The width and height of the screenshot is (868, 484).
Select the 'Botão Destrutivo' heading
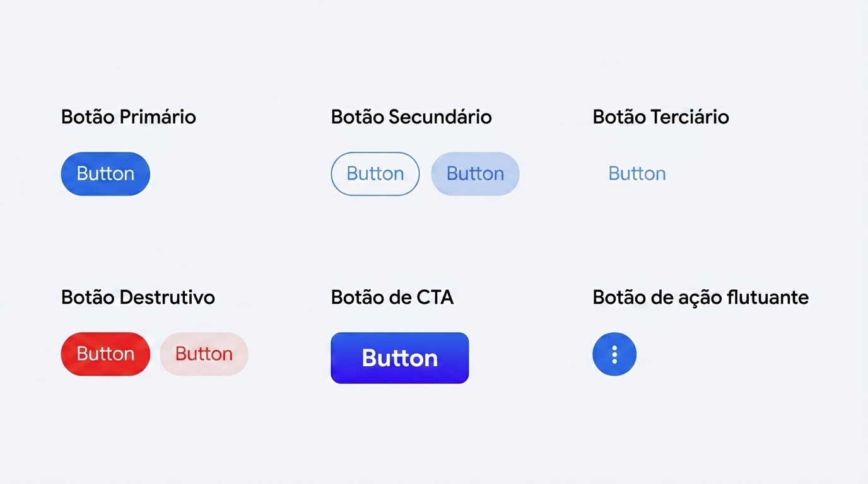138,297
